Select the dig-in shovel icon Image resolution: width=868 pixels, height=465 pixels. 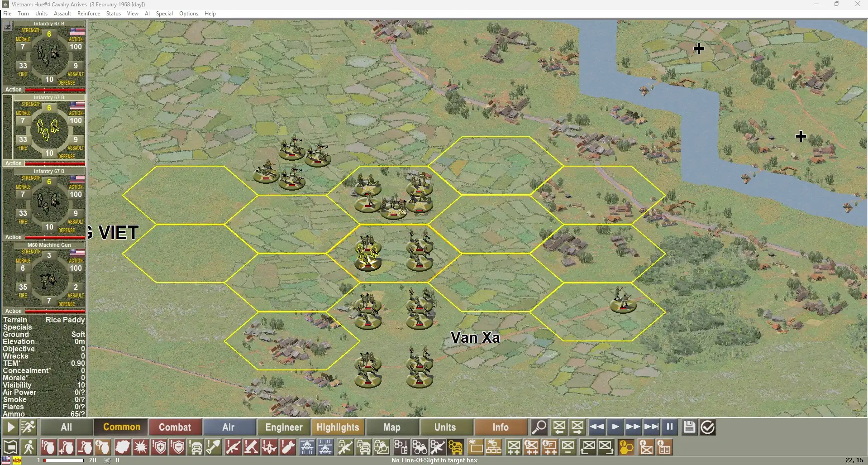click(x=214, y=447)
